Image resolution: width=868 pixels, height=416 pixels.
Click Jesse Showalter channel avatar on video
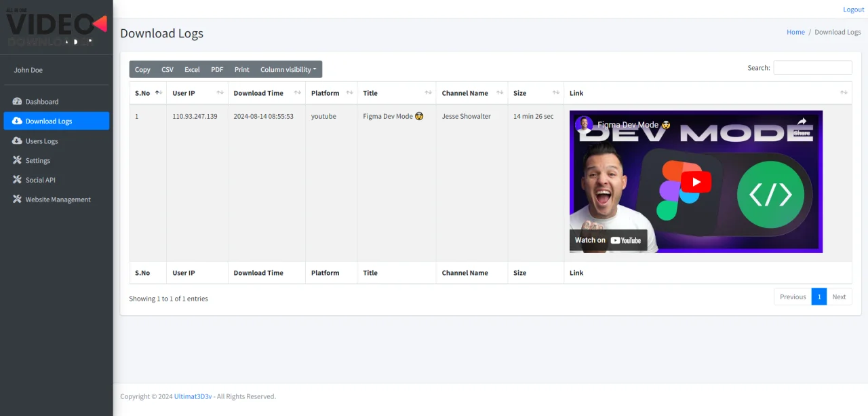(584, 125)
